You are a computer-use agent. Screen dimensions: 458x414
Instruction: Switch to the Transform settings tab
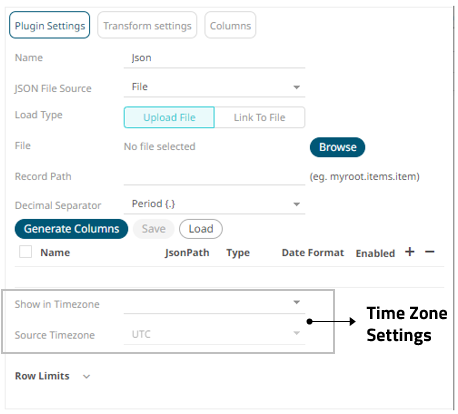147,25
